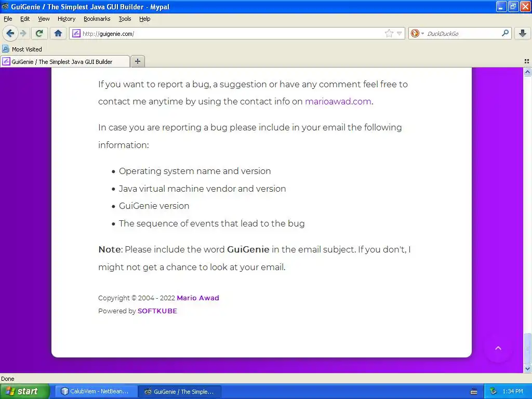Open the address bar history dropdown arrow
This screenshot has width=532, height=399.
coord(400,33)
